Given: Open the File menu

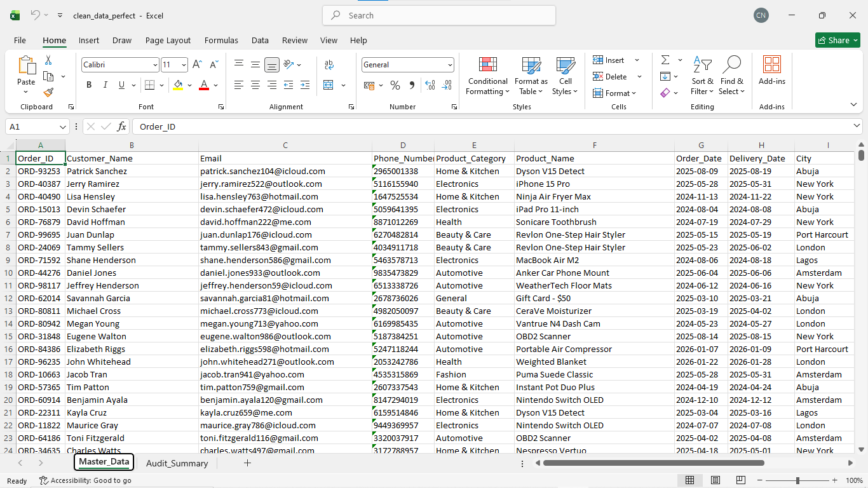Looking at the screenshot, I should (x=20, y=40).
